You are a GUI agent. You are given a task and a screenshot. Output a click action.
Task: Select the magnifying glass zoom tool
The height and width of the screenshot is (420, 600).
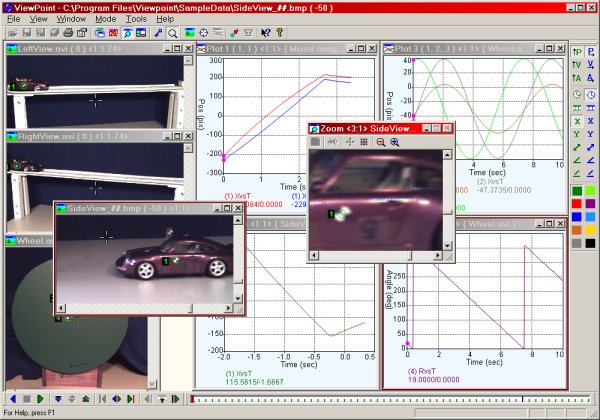[173, 33]
